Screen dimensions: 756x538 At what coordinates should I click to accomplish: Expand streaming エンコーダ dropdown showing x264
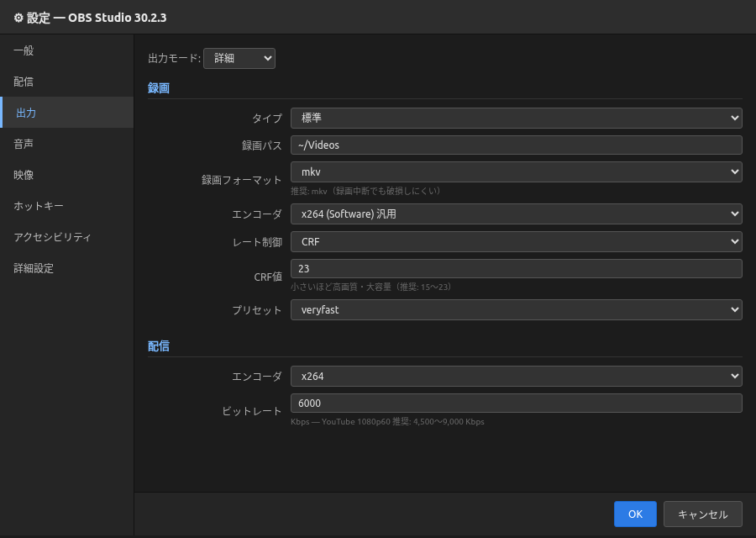(x=516, y=376)
